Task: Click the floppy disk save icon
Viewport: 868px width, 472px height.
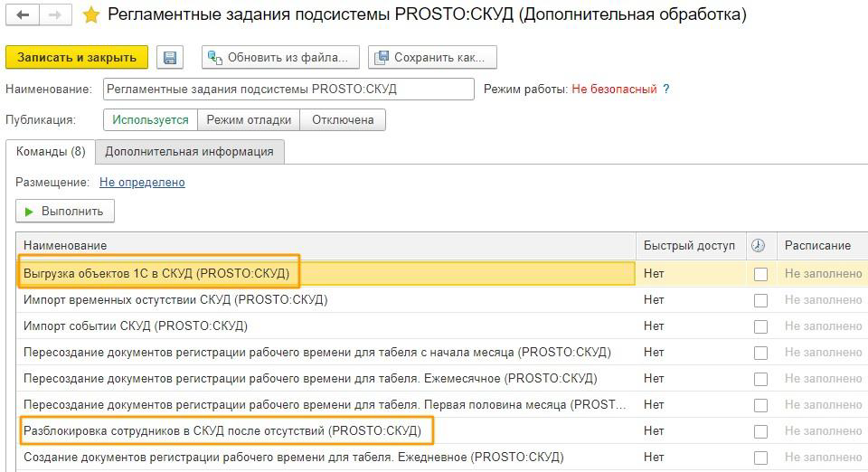Action: click(169, 58)
